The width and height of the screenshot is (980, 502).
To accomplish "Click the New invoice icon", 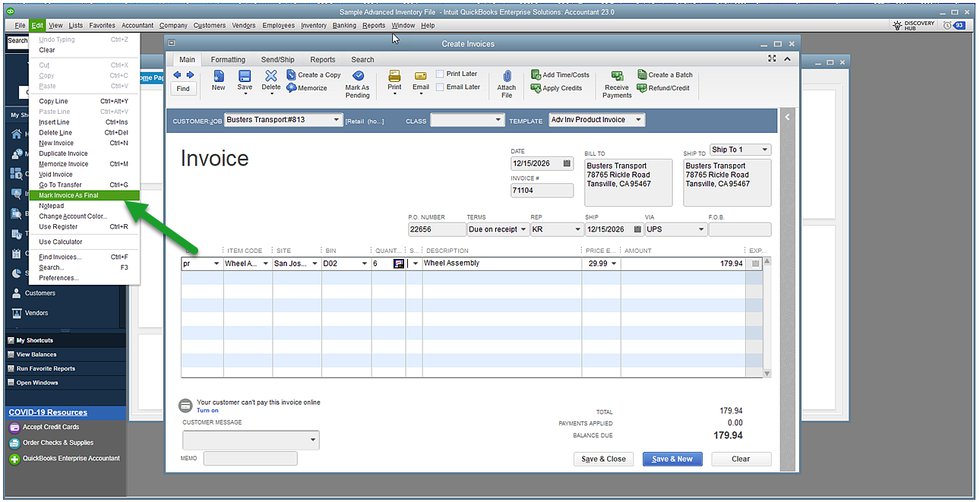I will pyautogui.click(x=218, y=76).
